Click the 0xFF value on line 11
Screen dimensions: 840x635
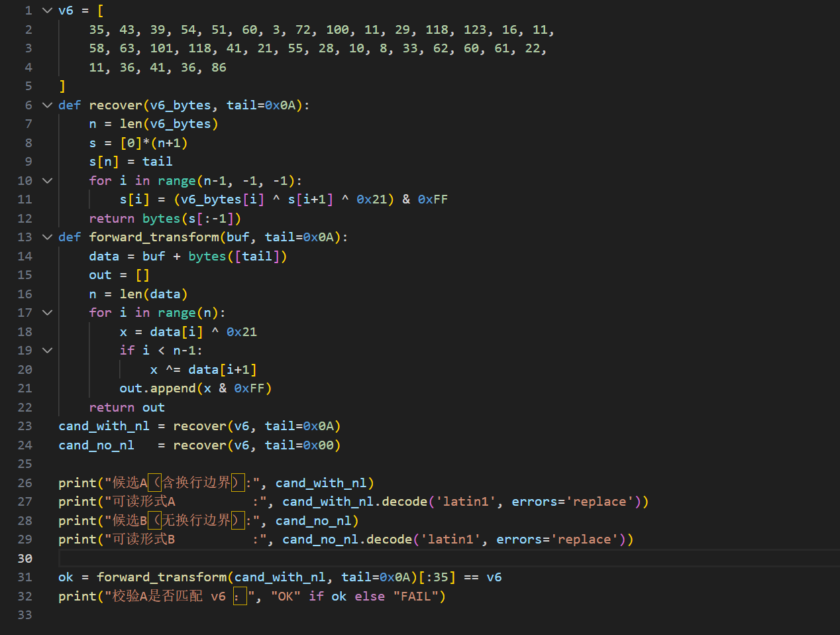[433, 200]
